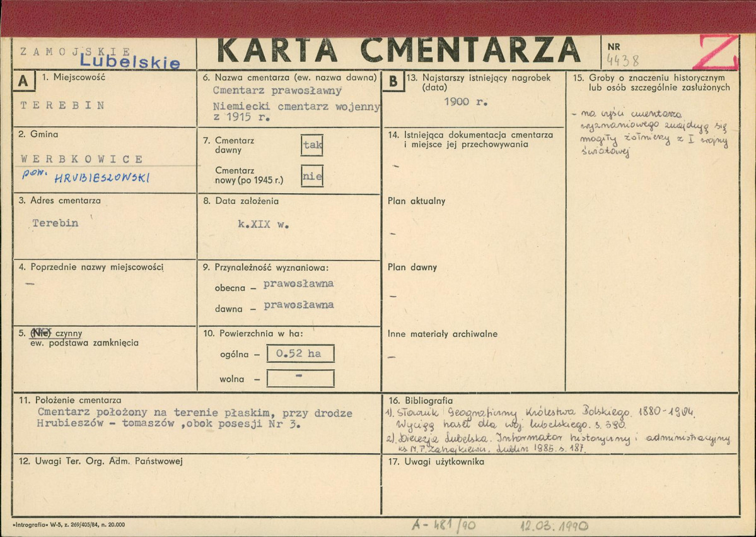Select the blue Lubelskie stamp
This screenshot has height=537, width=756.
[x=130, y=61]
